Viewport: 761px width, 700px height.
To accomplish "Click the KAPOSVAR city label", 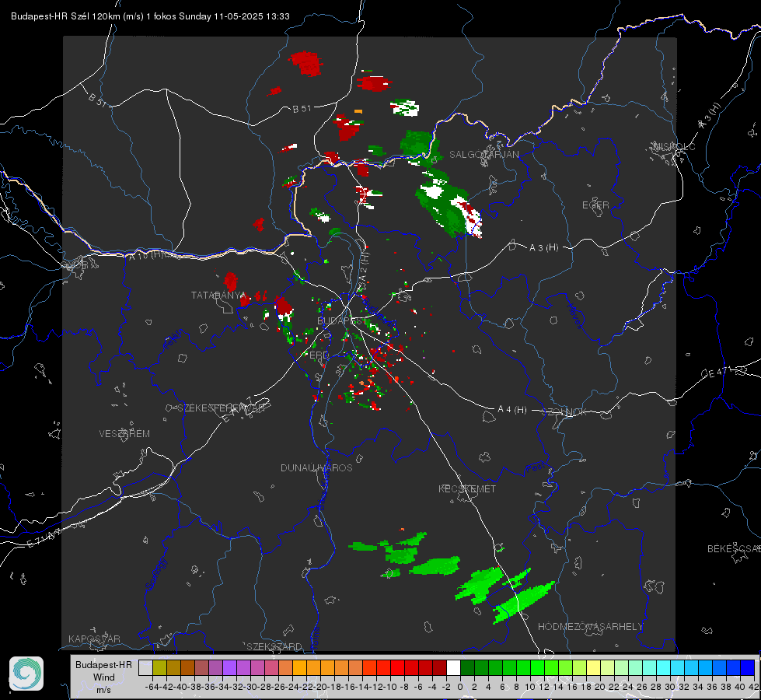I will pyautogui.click(x=94, y=639).
